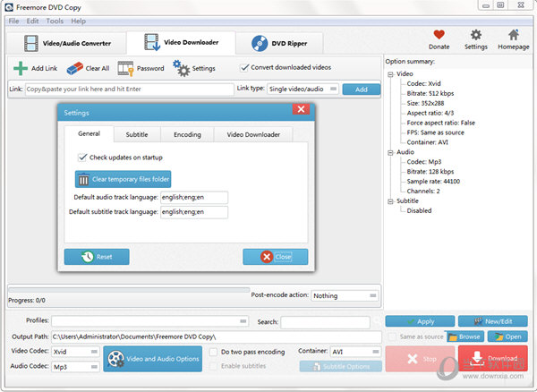This screenshot has width=537, height=392.
Task: Collapse the Video node in Option summary
Action: [x=390, y=74]
